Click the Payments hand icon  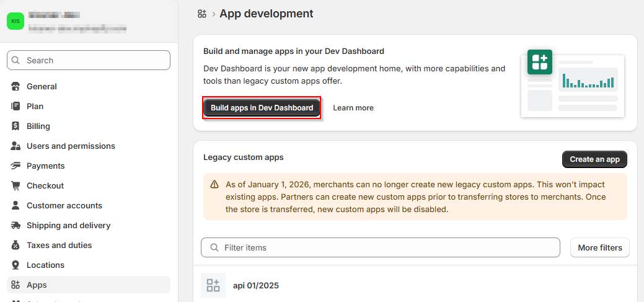tap(15, 166)
